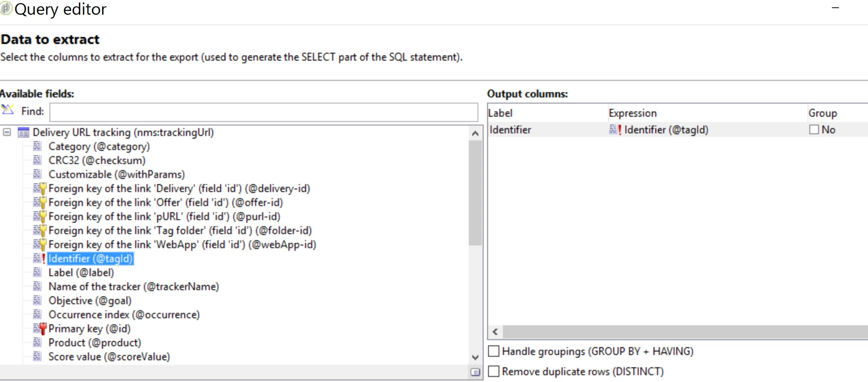The image size is (868, 382).
Task: Enable Remove duplicate rows (DISTINCT)
Action: point(494,371)
